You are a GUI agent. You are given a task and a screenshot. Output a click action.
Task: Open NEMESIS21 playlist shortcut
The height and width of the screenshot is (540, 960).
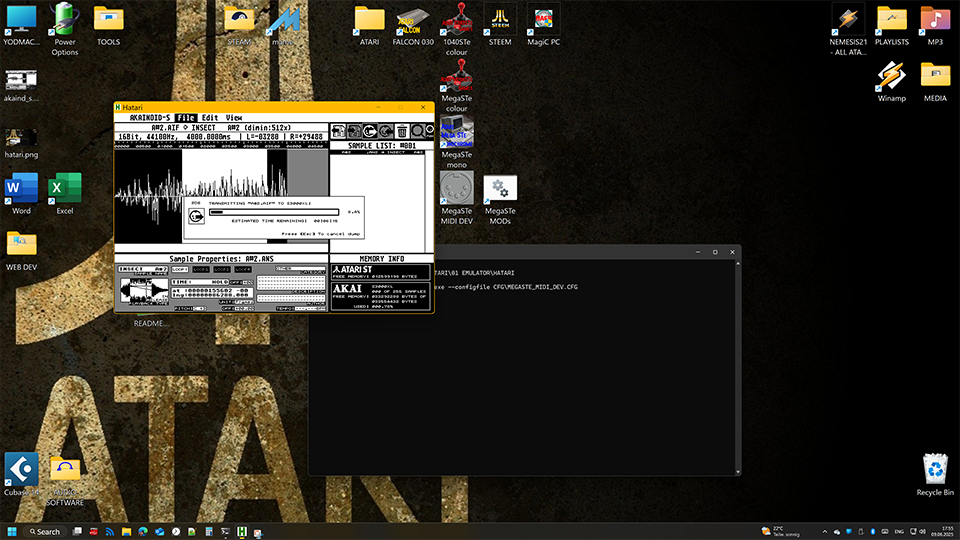848,29
